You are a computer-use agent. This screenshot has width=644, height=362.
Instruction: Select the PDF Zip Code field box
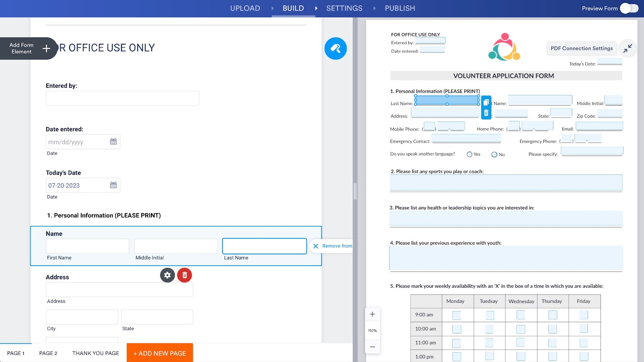[610, 114]
